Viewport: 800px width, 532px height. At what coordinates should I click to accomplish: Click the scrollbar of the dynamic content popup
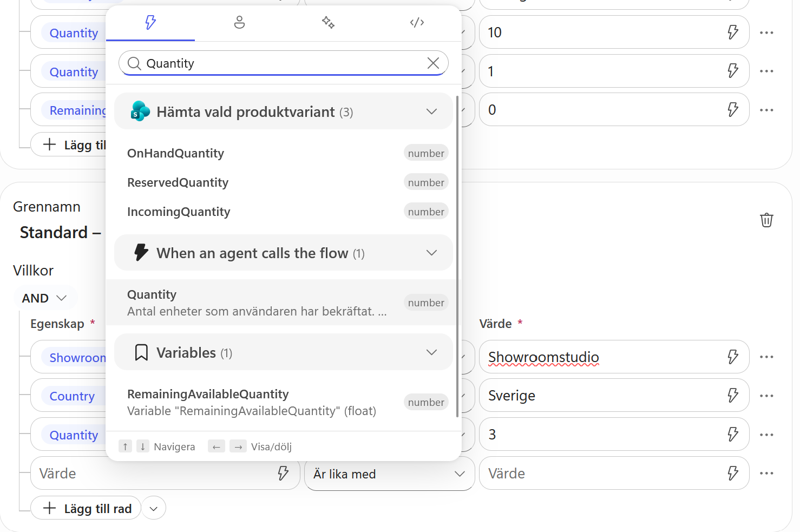[x=457, y=257]
